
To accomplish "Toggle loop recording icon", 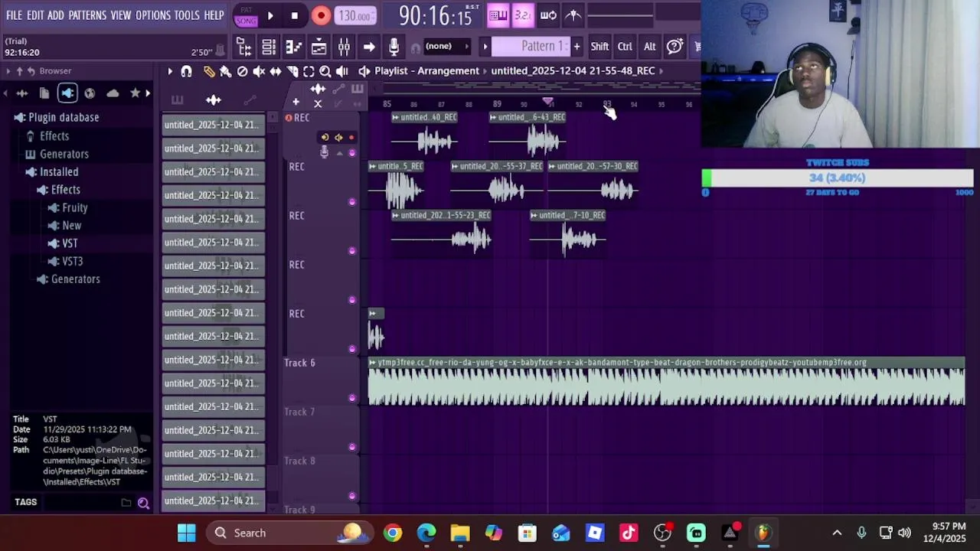I will point(548,15).
